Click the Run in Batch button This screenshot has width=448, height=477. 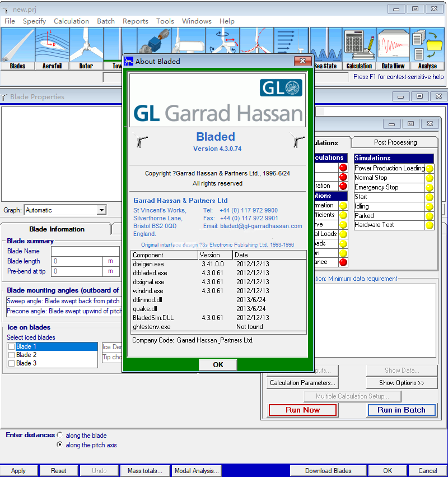click(401, 410)
